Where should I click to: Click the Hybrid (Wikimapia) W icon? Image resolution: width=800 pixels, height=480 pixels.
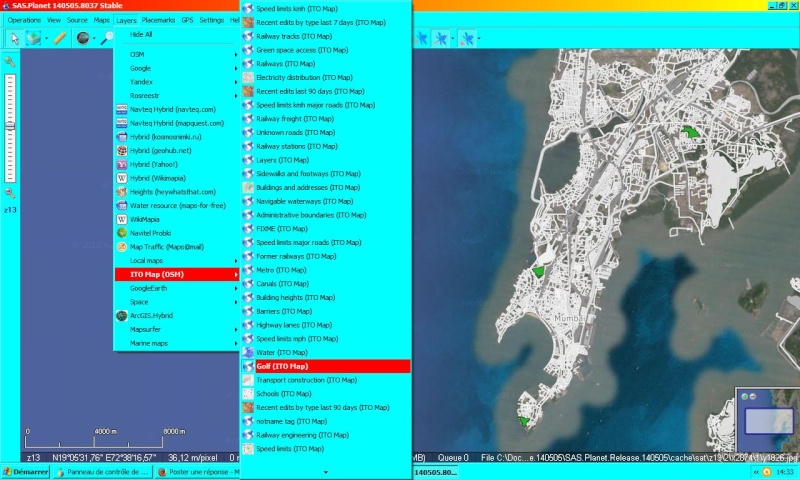[x=121, y=178]
